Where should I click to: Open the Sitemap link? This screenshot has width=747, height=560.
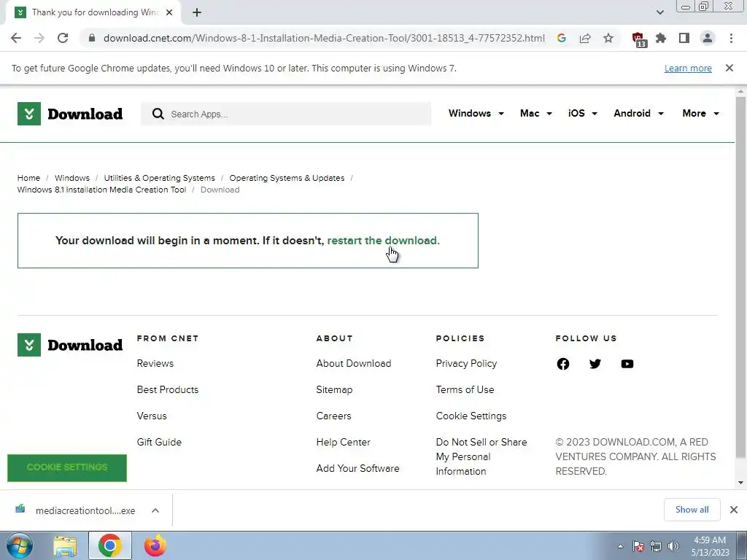click(x=334, y=389)
